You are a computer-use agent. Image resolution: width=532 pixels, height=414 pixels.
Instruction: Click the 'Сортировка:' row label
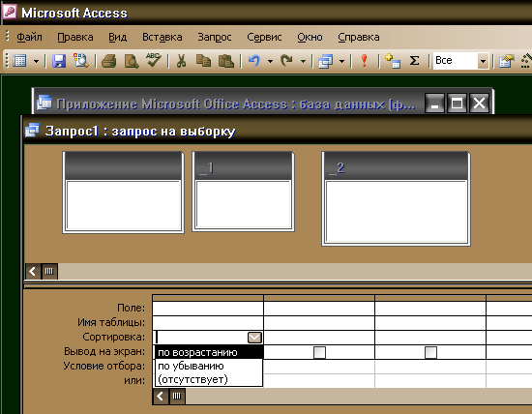click(x=114, y=337)
